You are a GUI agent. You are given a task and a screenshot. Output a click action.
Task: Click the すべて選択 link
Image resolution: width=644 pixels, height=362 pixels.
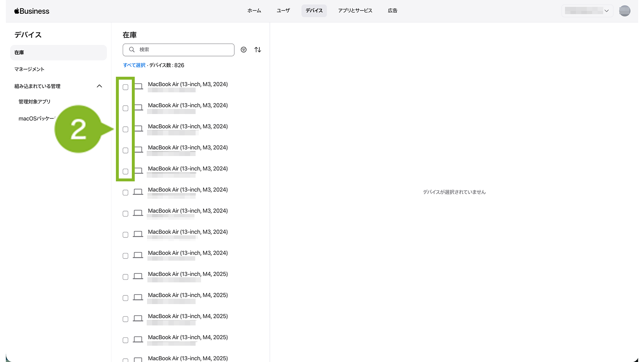[x=134, y=65]
